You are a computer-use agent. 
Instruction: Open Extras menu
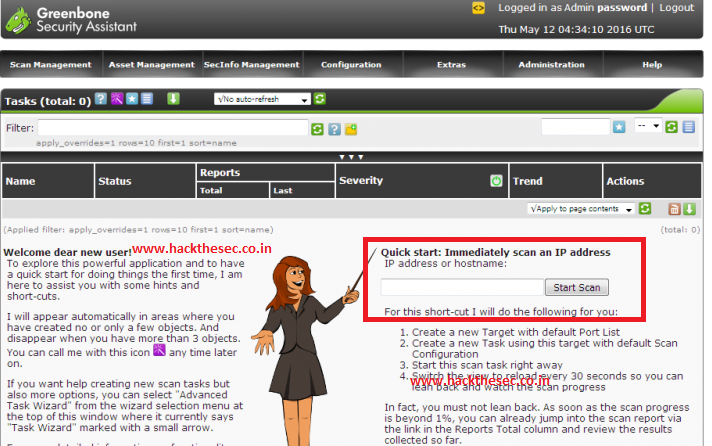point(451,64)
